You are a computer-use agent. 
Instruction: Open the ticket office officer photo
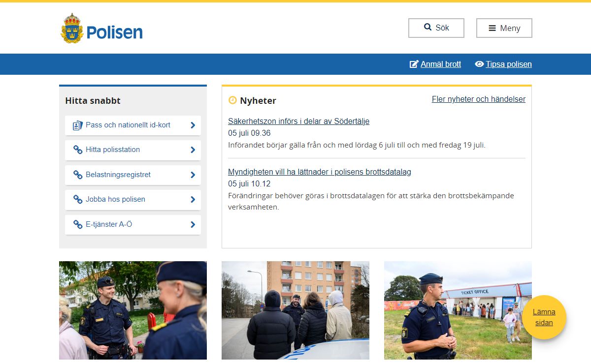coord(458,310)
